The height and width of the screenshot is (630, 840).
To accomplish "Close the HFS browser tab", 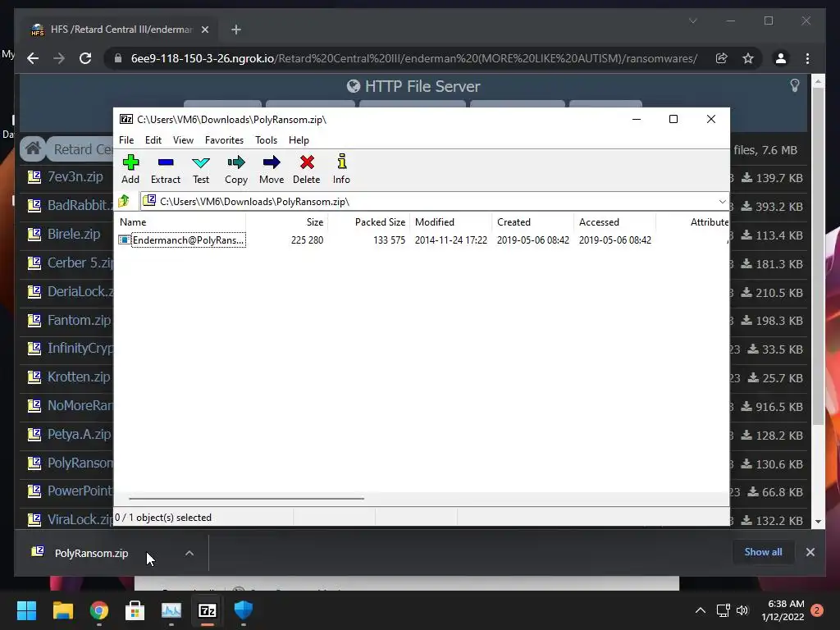I will (204, 30).
